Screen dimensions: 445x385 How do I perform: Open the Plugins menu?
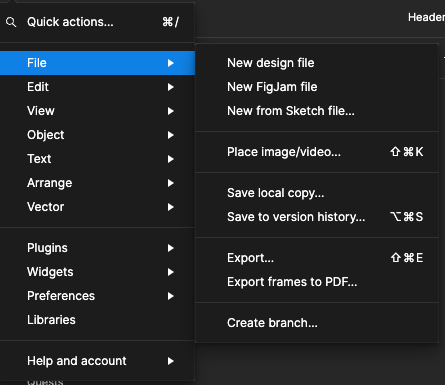tap(97, 248)
